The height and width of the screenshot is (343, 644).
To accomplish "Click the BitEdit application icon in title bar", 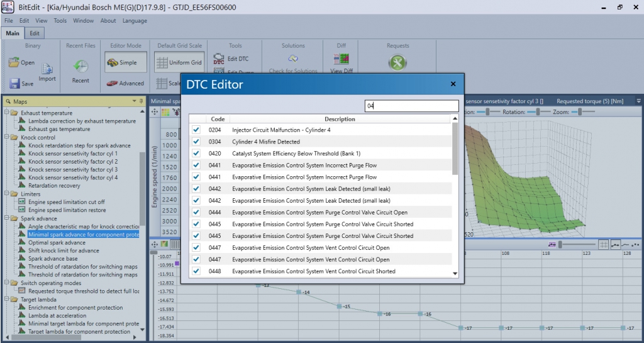I will 8,7.
